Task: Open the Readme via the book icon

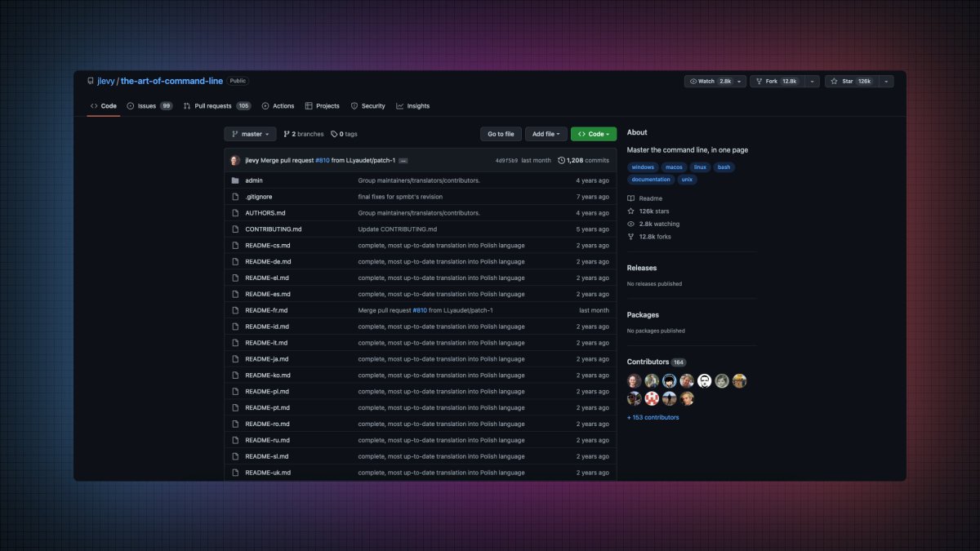Action: [x=630, y=198]
